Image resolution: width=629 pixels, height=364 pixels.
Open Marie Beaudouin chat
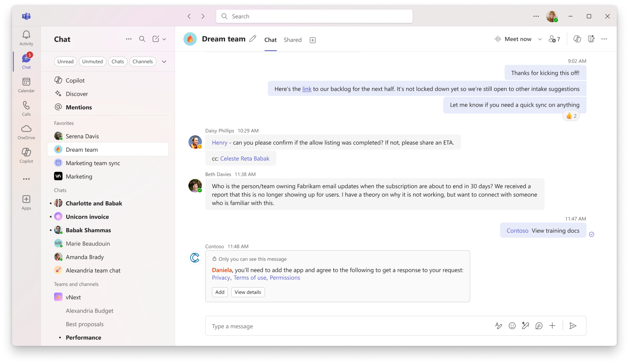[108, 244]
